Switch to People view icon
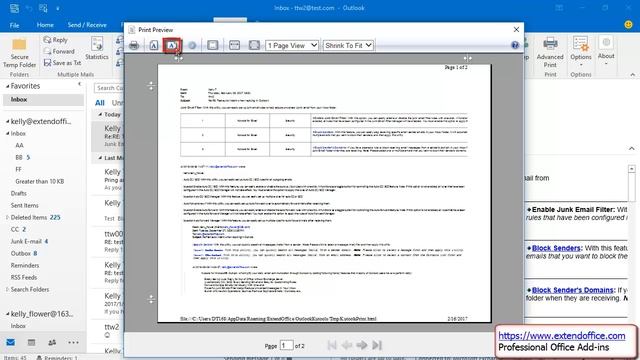 pos(52,342)
